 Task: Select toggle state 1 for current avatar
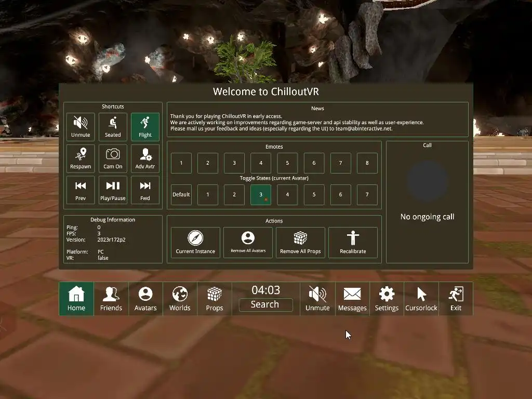tap(208, 195)
